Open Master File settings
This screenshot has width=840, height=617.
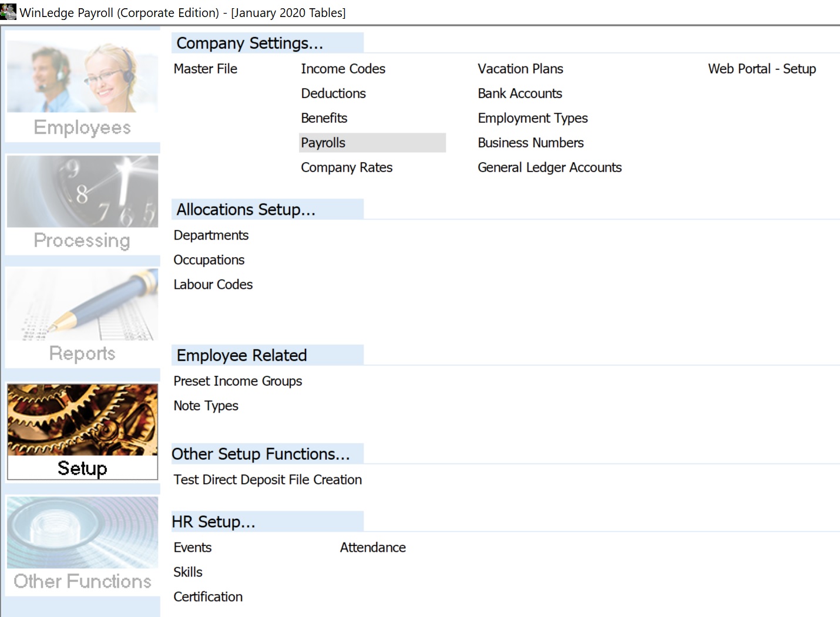coord(206,69)
